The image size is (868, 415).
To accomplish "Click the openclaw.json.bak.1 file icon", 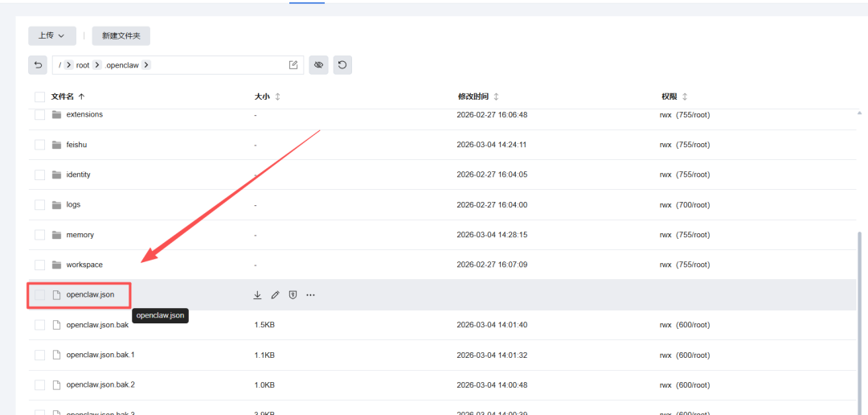I will [56, 355].
